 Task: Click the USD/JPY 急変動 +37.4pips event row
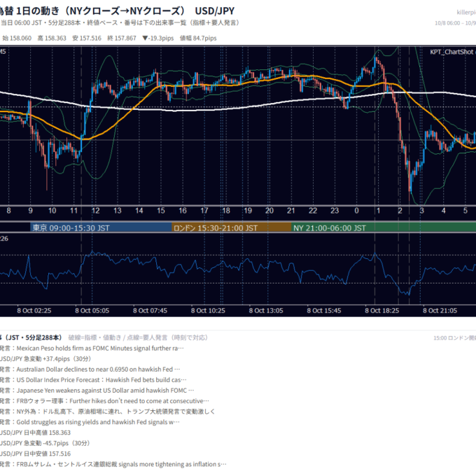(x=45, y=359)
